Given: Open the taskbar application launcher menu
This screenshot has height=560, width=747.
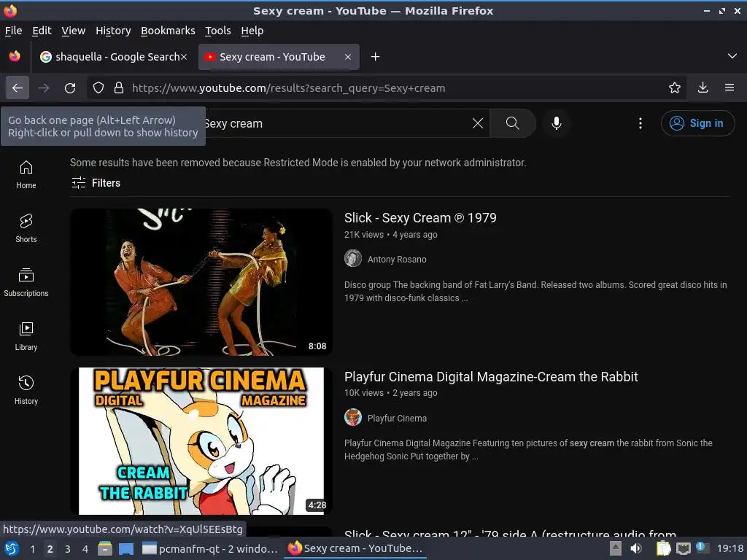Looking at the screenshot, I should coord(12,548).
